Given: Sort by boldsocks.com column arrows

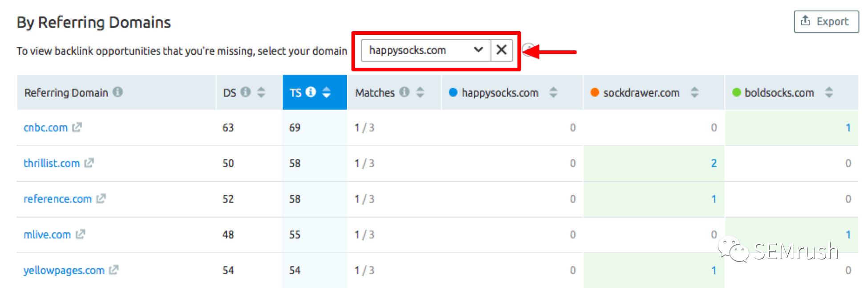Looking at the screenshot, I should coord(829,92).
